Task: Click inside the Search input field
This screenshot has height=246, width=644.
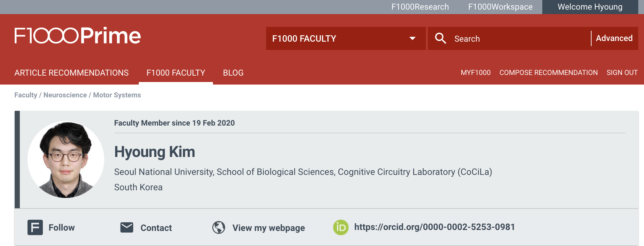Action: pos(512,38)
